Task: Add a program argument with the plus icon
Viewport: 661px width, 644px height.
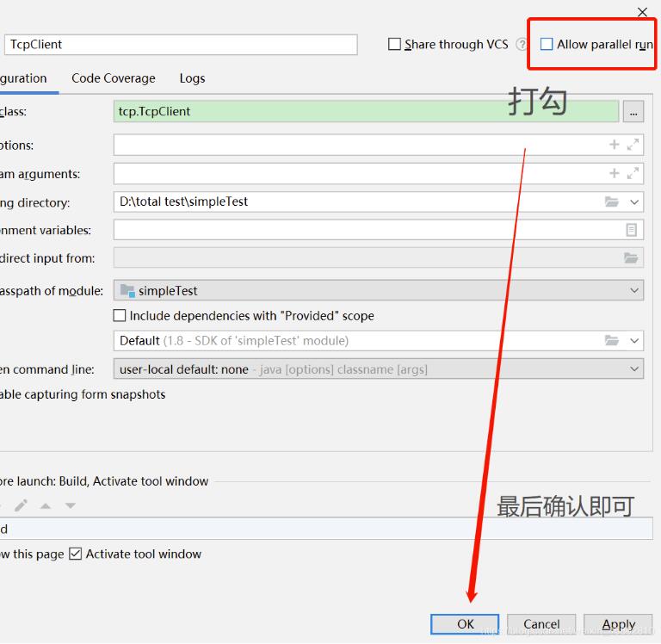Action: [x=615, y=173]
